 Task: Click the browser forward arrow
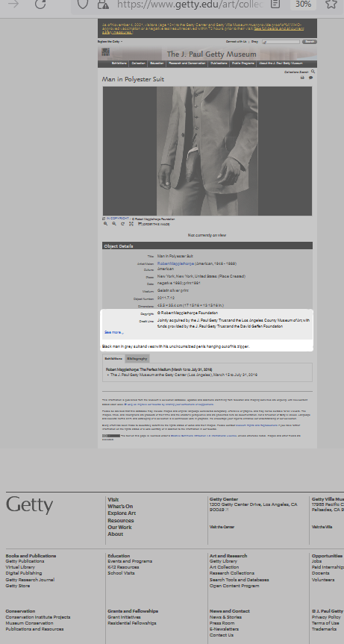(14, 4)
